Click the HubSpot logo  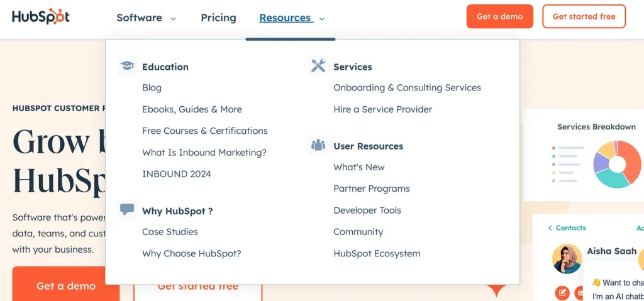pos(41,17)
